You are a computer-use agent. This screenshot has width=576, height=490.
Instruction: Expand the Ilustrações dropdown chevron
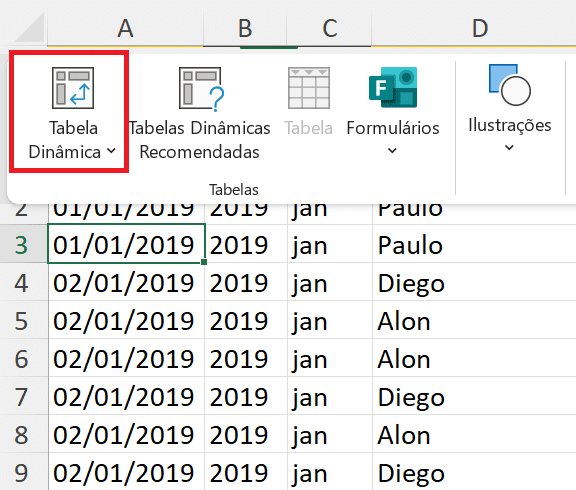click(x=509, y=148)
